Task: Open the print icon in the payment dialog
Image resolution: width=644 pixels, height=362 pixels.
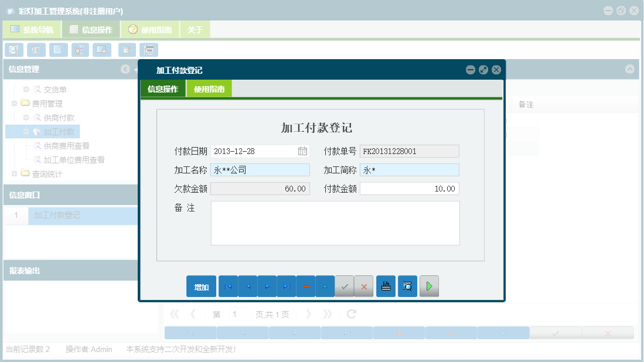Action: [x=386, y=286]
